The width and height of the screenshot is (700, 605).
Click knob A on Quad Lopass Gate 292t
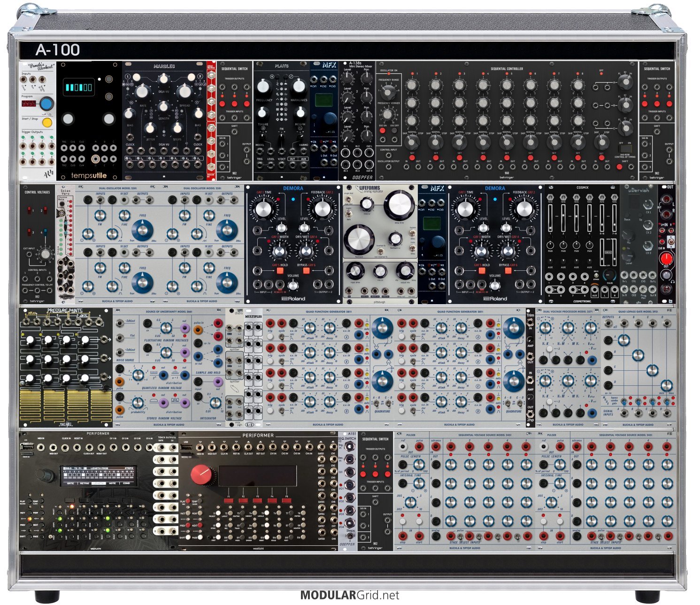point(623,340)
